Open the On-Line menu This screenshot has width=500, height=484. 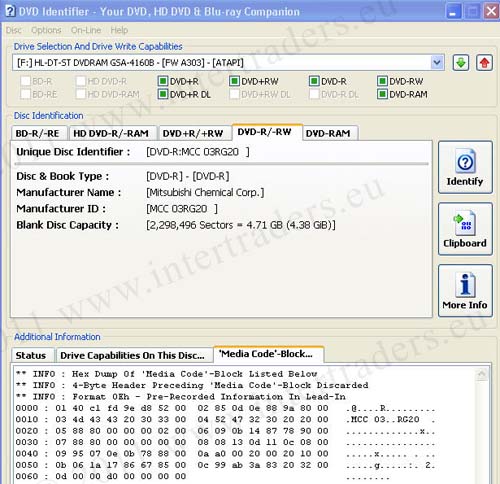[x=86, y=30]
